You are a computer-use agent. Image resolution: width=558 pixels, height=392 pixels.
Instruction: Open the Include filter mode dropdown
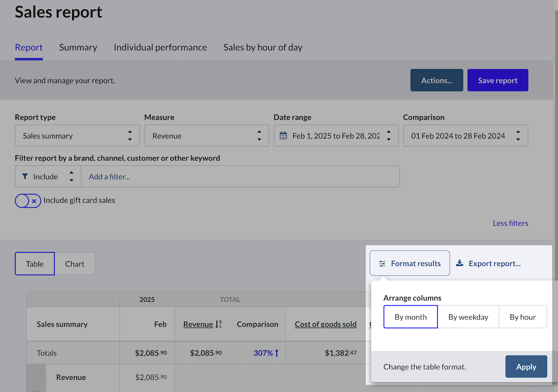point(48,177)
